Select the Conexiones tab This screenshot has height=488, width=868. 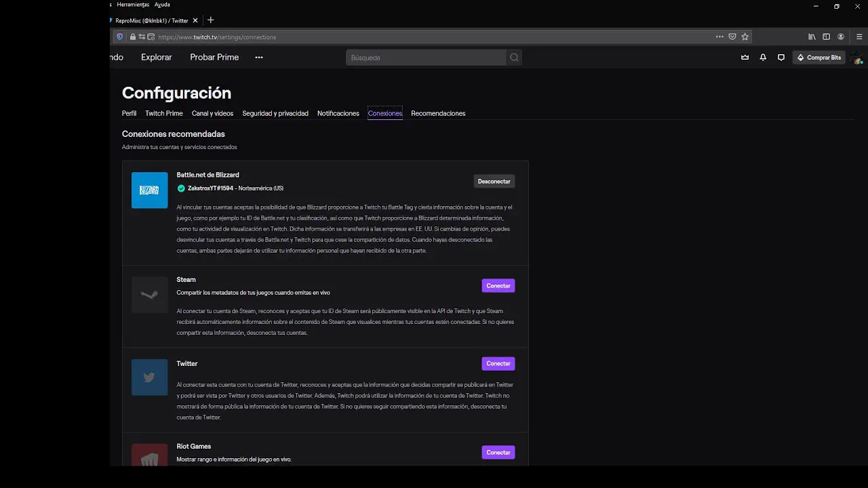point(385,113)
